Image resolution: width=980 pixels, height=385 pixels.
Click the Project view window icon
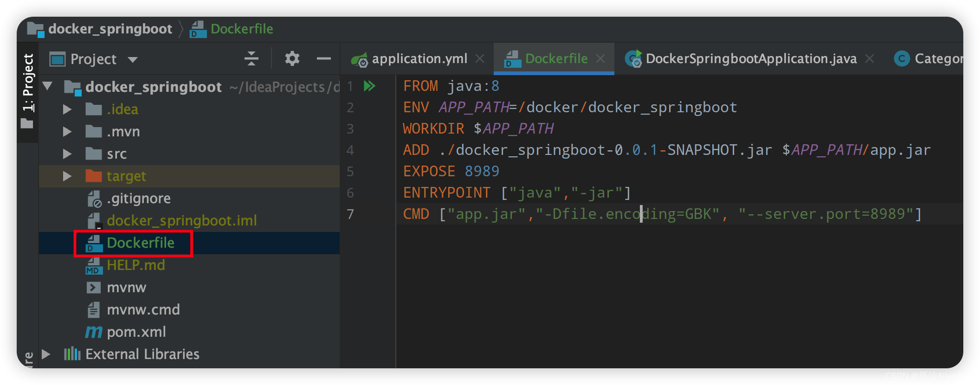[x=58, y=59]
